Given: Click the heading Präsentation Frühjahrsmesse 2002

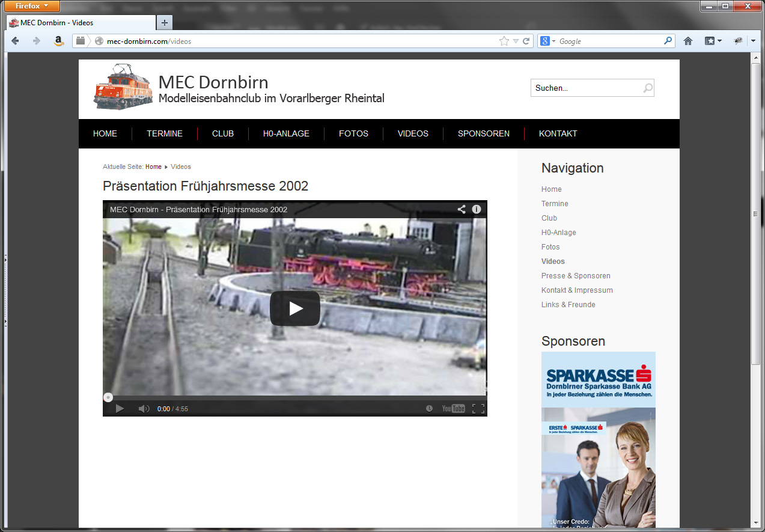Looking at the screenshot, I should coord(206,186).
